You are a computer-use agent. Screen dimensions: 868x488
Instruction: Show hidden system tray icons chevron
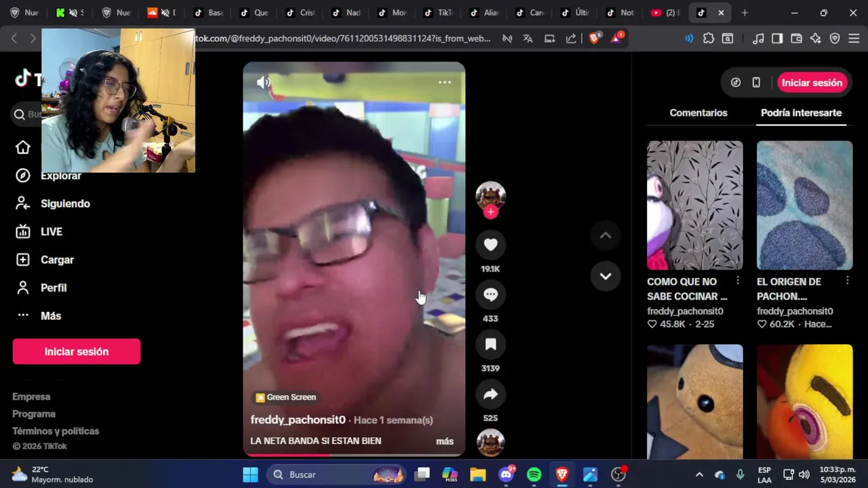(x=700, y=474)
